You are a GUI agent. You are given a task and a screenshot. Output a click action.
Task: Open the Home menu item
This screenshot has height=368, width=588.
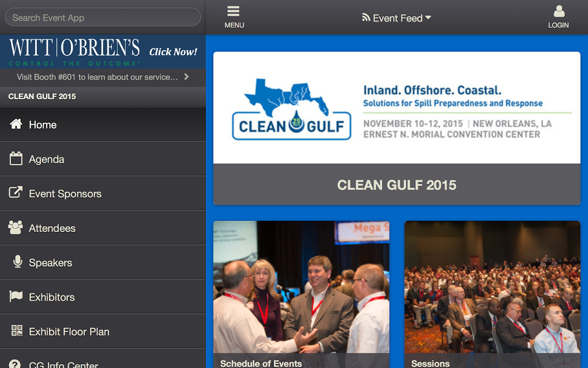pos(103,124)
